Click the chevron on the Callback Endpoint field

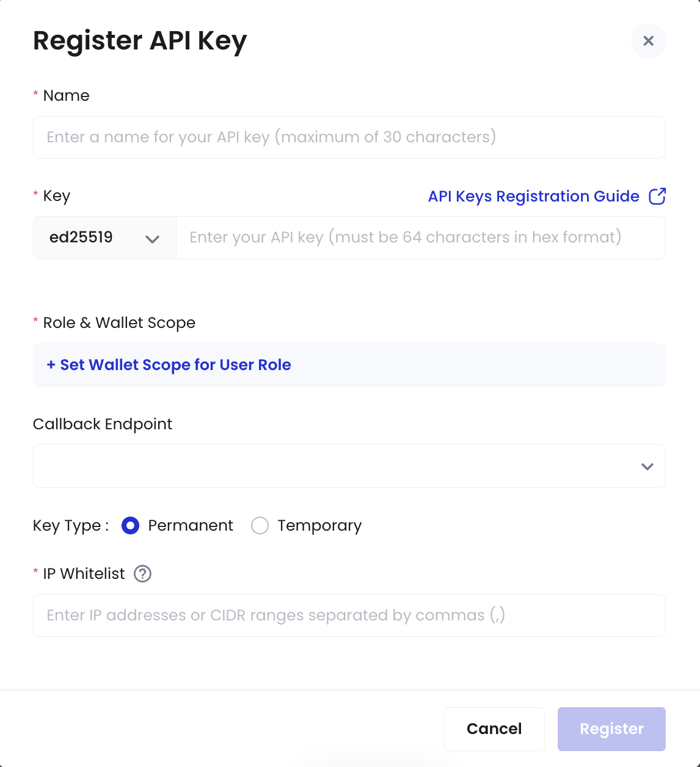point(647,466)
